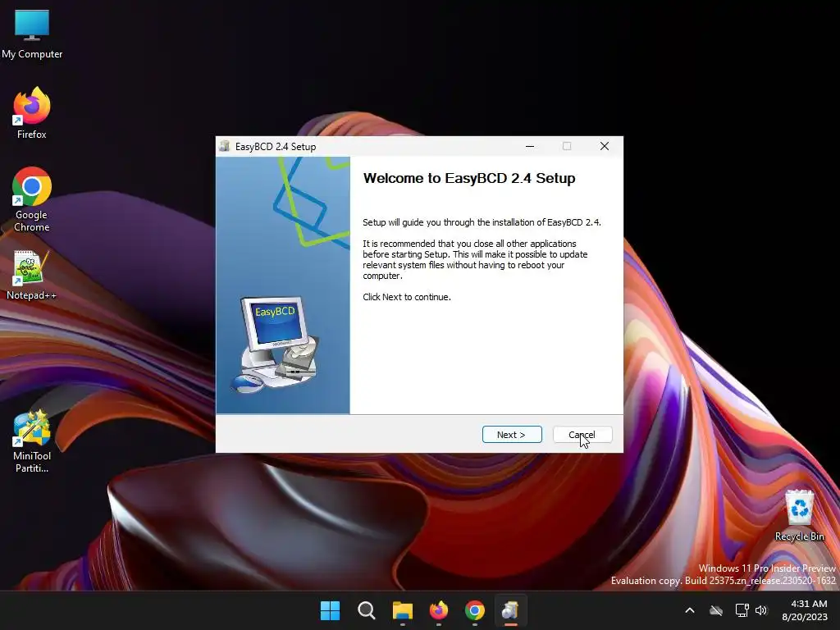Screen dimensions: 840x630
Task: Click Next to continue EasyBCD setup
Action: (x=512, y=435)
